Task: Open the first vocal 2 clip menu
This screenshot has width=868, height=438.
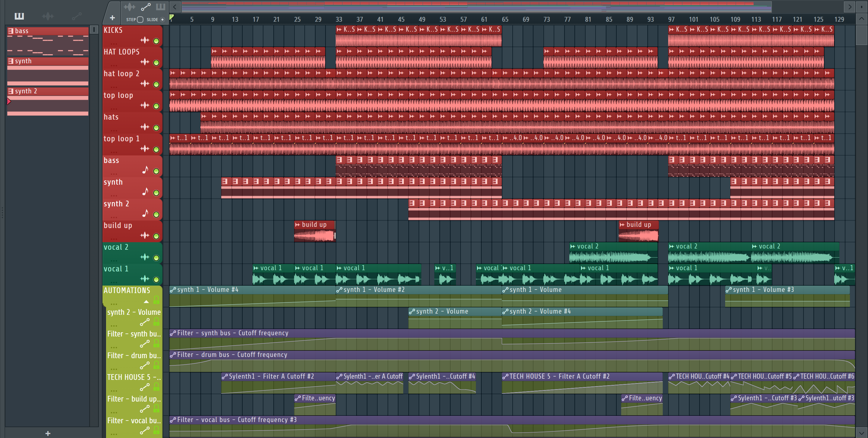Action: [573, 246]
